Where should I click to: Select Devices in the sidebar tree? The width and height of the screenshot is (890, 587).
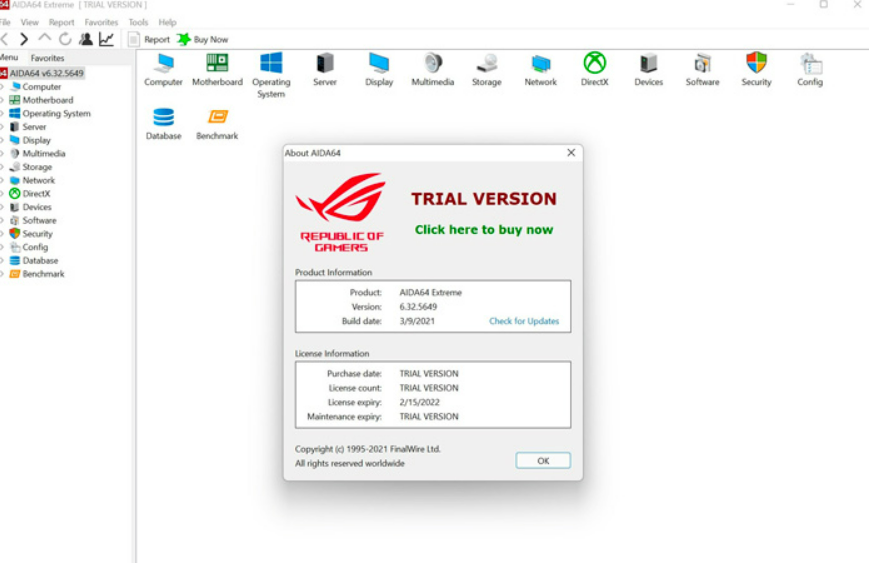[37, 207]
